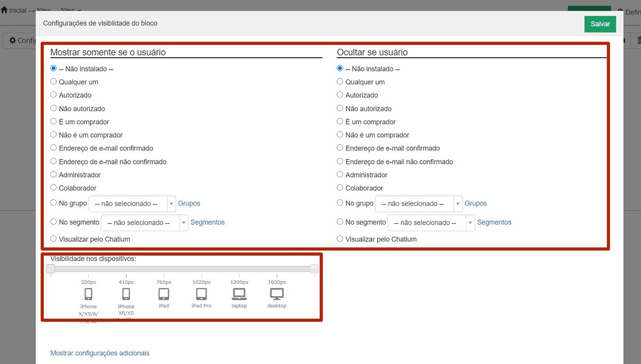Click the home icon beside Inicial
This screenshot has width=641, height=364.
(x=4, y=10)
